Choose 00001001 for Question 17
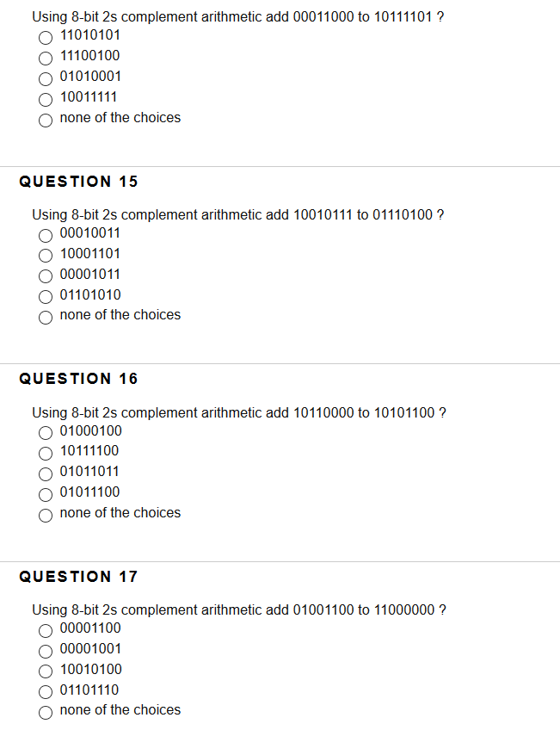This screenshot has width=560, height=730. coord(46,652)
